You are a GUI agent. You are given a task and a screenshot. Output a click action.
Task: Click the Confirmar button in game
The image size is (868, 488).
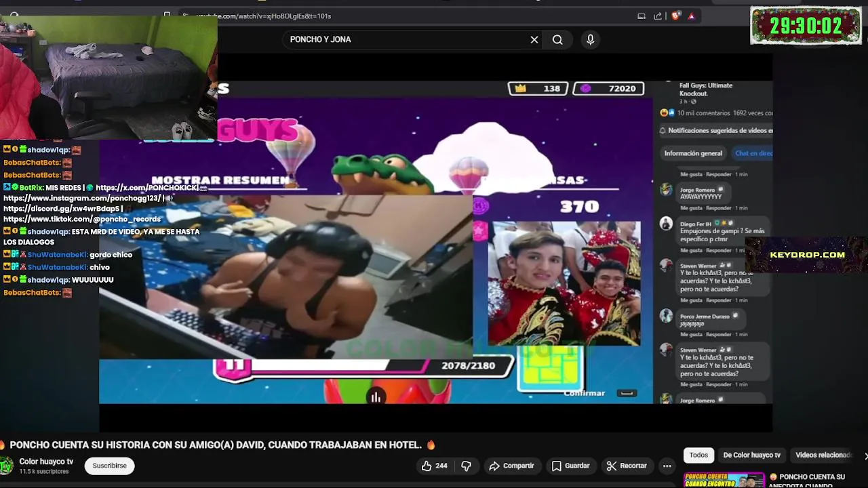[x=584, y=393]
